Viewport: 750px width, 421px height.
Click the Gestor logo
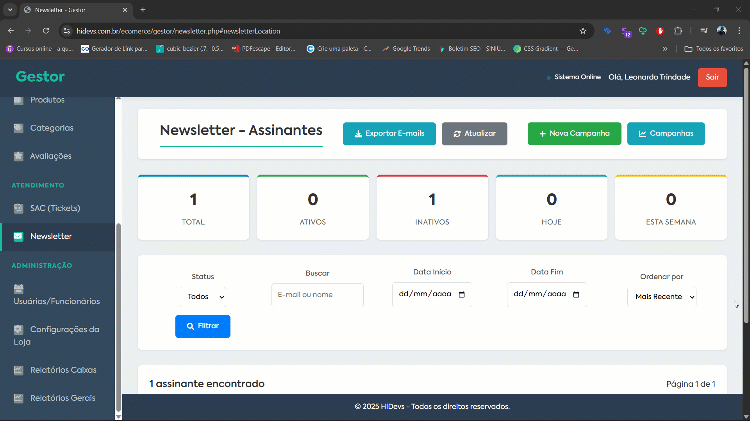(x=40, y=77)
